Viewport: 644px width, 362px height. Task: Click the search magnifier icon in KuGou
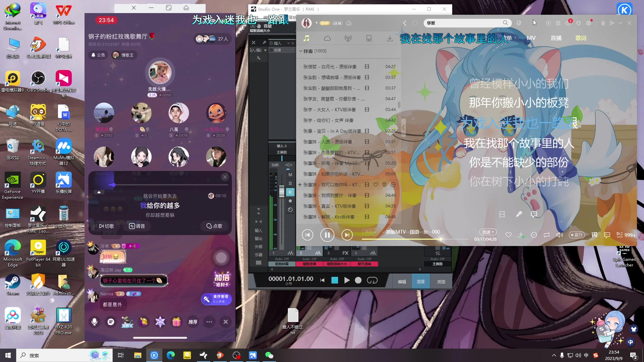point(505,23)
